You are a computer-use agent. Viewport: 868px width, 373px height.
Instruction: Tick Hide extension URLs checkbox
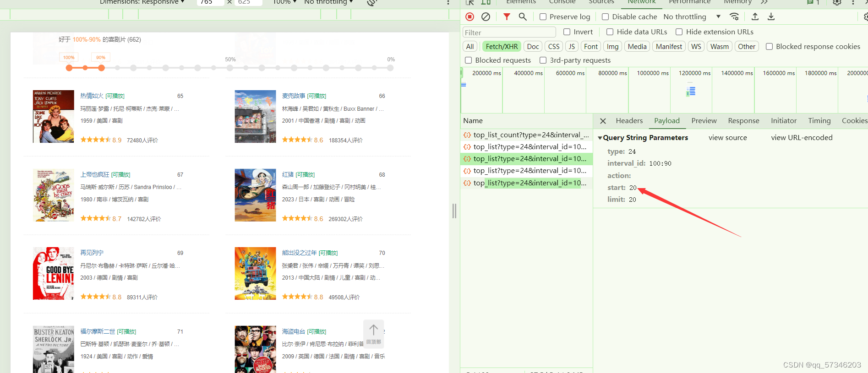pos(679,32)
